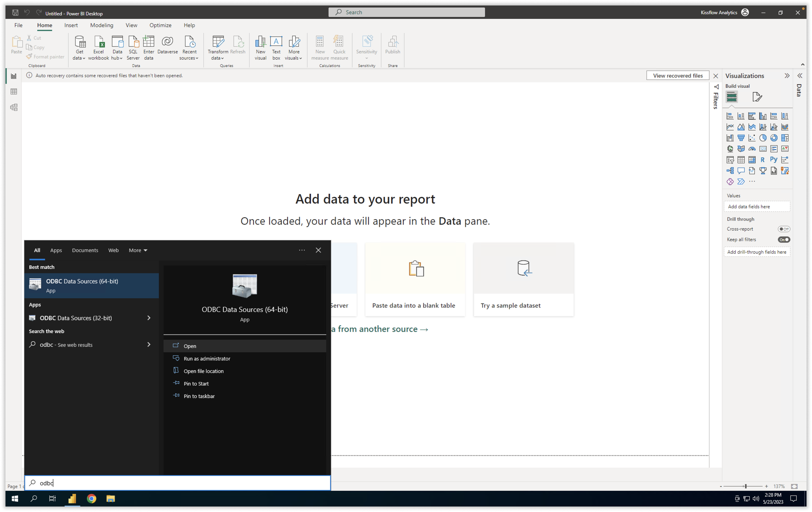Image resolution: width=812 pixels, height=512 pixels.
Task: Click Open for ODBC Data Sources
Action: (x=245, y=346)
